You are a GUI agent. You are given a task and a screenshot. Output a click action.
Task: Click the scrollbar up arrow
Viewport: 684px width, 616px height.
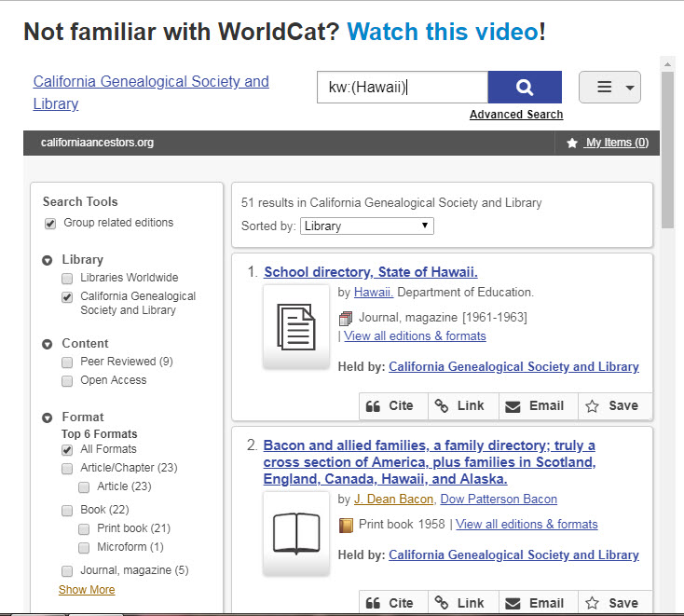coord(667,64)
